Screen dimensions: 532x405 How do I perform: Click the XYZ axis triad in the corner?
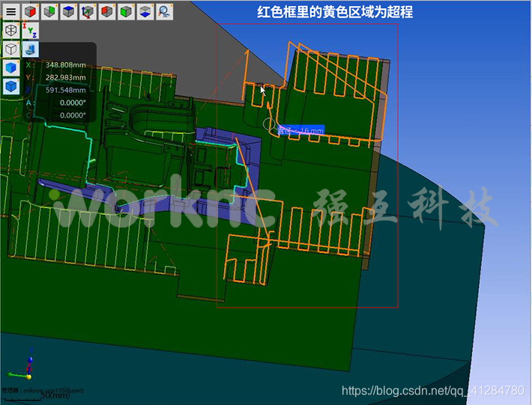[21, 365]
